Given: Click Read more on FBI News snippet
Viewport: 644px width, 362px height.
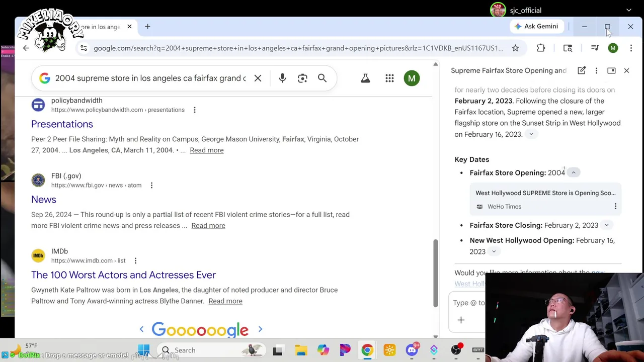Looking at the screenshot, I should 208,226.
